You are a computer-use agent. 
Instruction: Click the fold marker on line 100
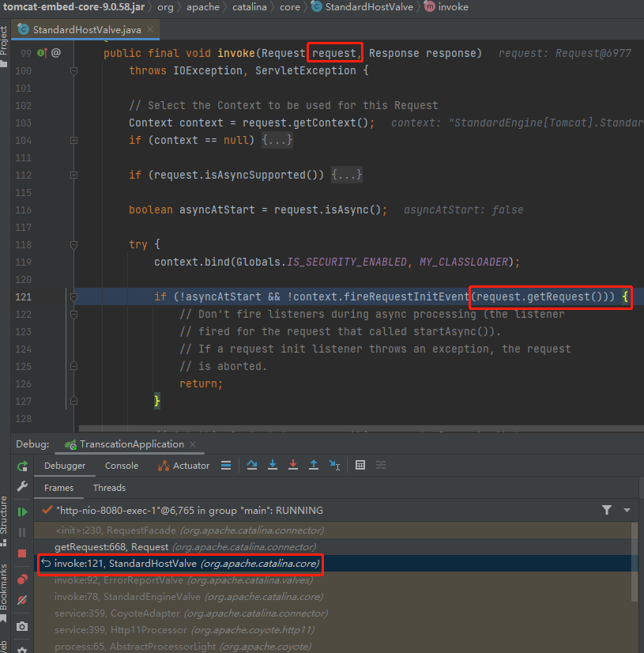tap(73, 71)
